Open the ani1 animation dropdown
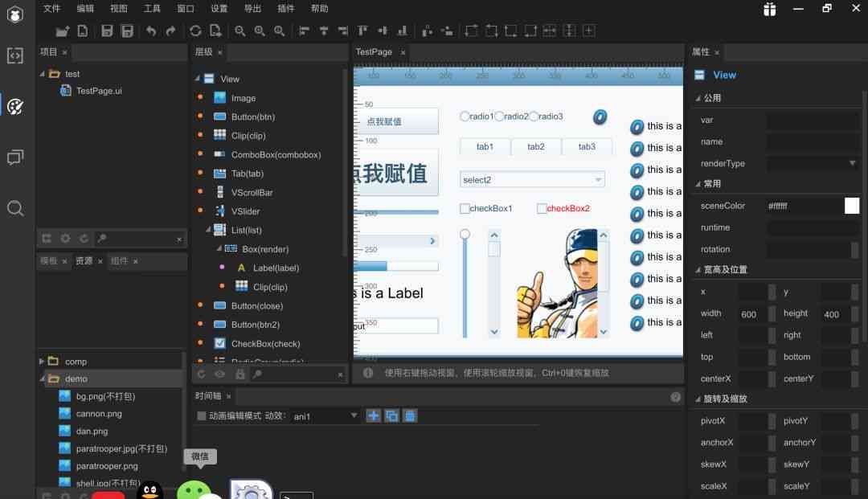This screenshot has width=868, height=499. coord(325,416)
